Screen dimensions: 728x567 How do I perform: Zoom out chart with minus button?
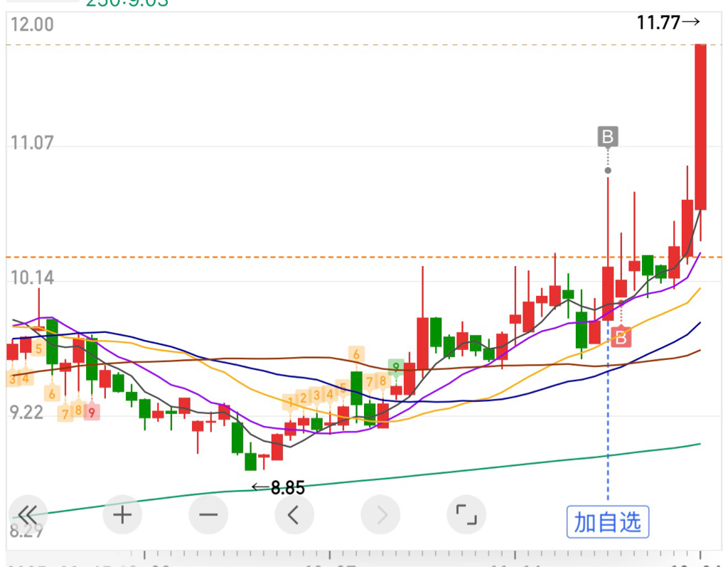click(208, 514)
